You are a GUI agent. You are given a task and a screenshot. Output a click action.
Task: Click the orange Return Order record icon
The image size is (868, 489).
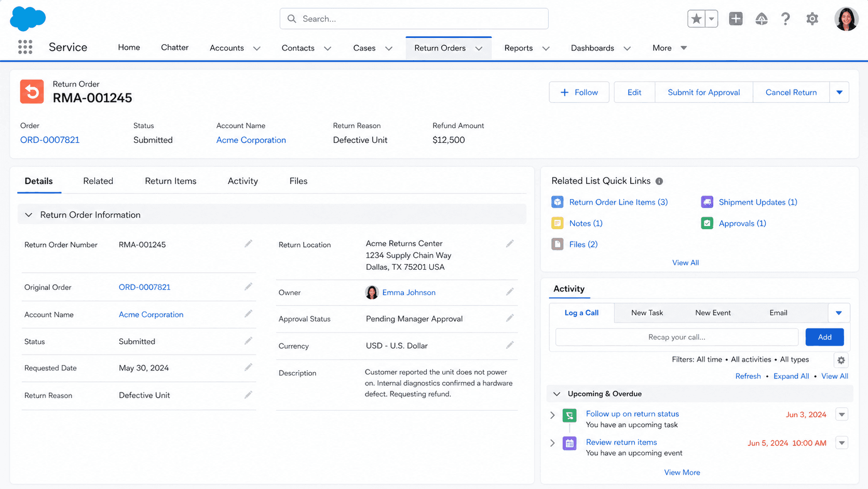pos(32,92)
